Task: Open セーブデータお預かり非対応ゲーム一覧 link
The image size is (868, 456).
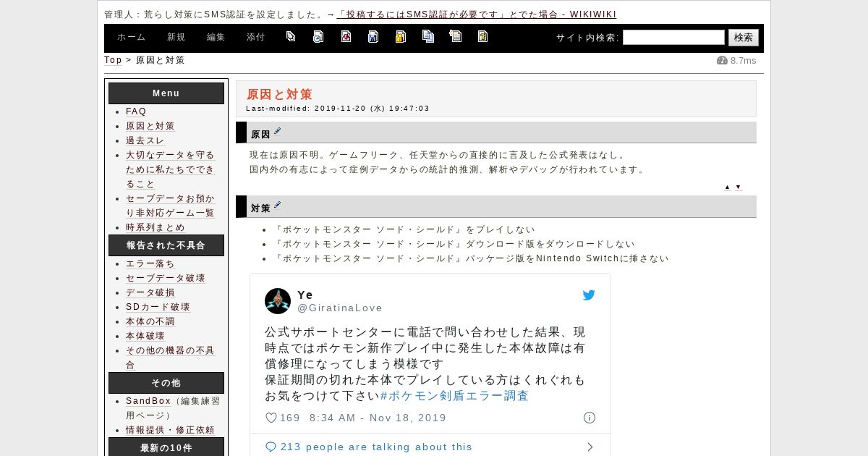Action: tap(171, 206)
